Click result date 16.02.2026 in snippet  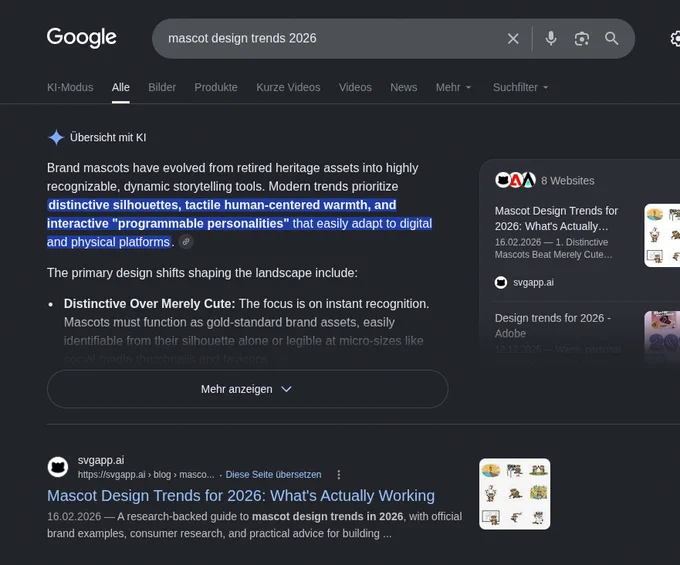coord(74,516)
